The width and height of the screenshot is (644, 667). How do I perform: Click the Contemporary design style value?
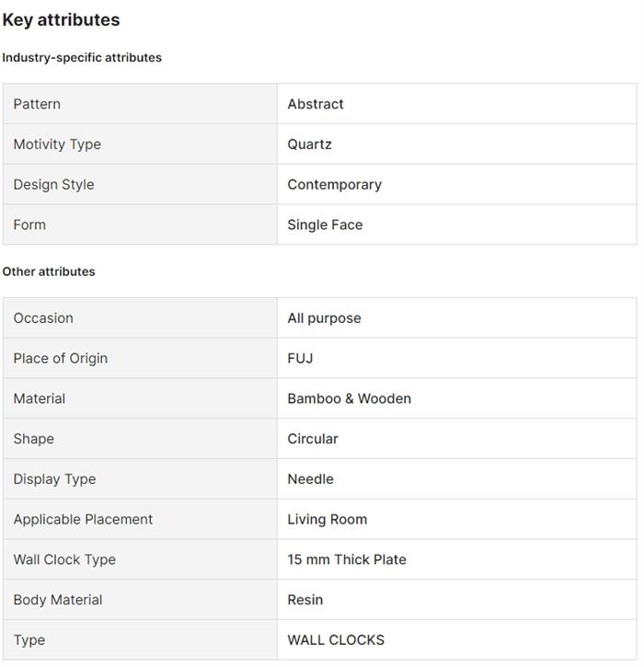334,184
